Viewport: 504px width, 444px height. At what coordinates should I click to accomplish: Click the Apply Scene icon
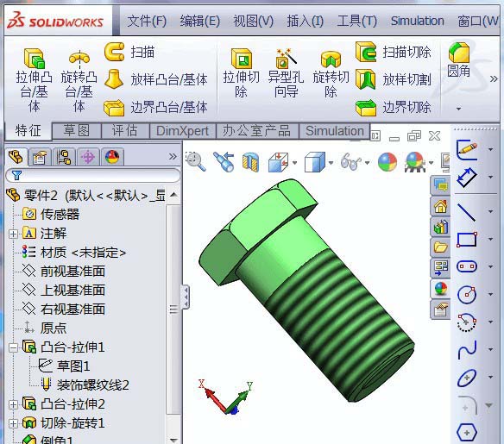tap(414, 162)
